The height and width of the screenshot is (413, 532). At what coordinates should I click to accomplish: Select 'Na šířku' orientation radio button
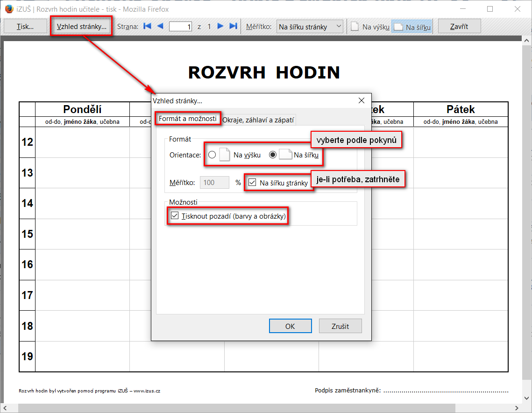coord(273,155)
